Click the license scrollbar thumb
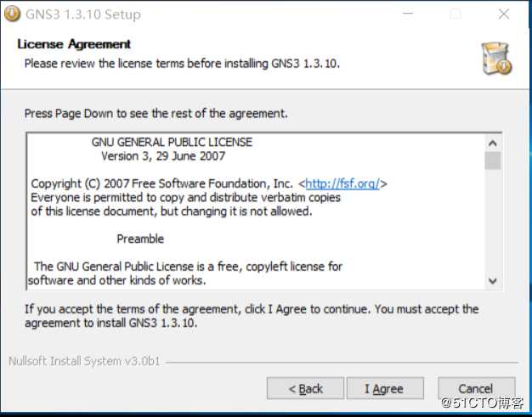Viewport: 532px width, 417px height. tap(493, 161)
